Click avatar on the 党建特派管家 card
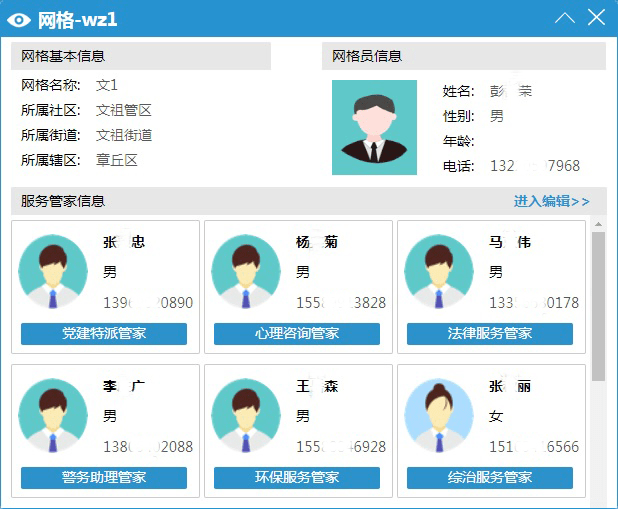 (x=52, y=270)
